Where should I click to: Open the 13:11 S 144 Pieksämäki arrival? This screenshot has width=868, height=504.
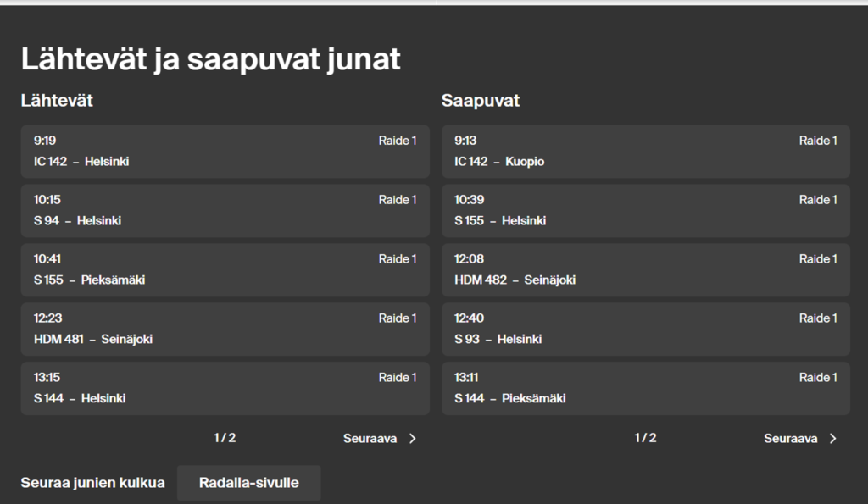645,389
